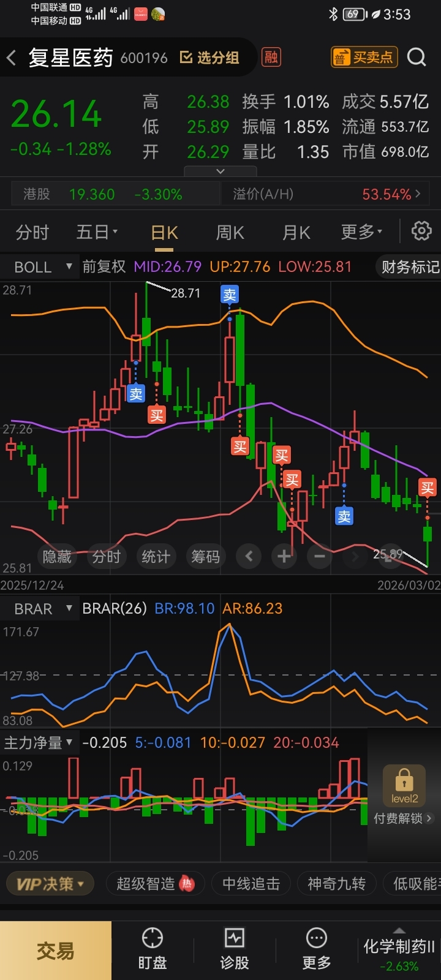Image resolution: width=441 pixels, height=980 pixels.
Task: Zoom out chart with minus button
Action: [320, 556]
